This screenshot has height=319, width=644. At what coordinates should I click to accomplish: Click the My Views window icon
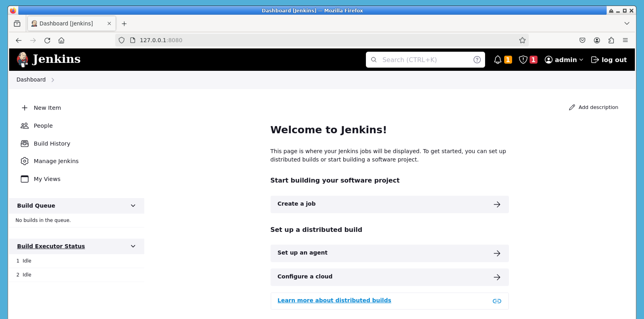coord(24,179)
